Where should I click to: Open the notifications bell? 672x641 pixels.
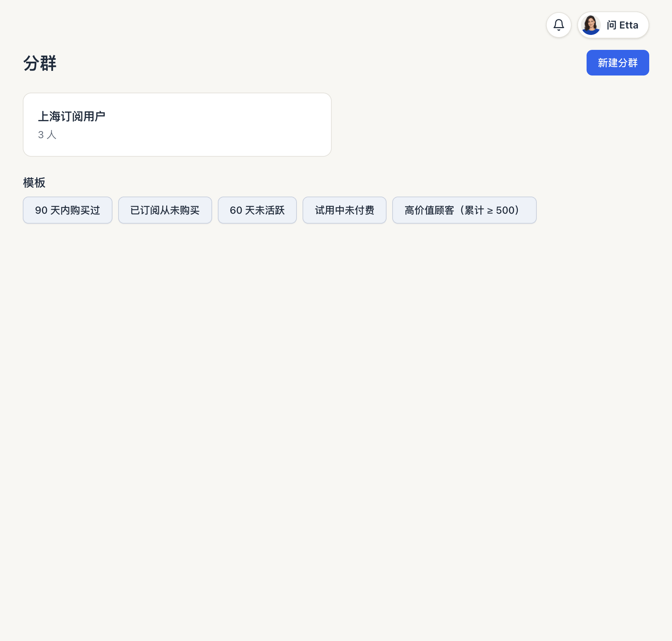559,25
